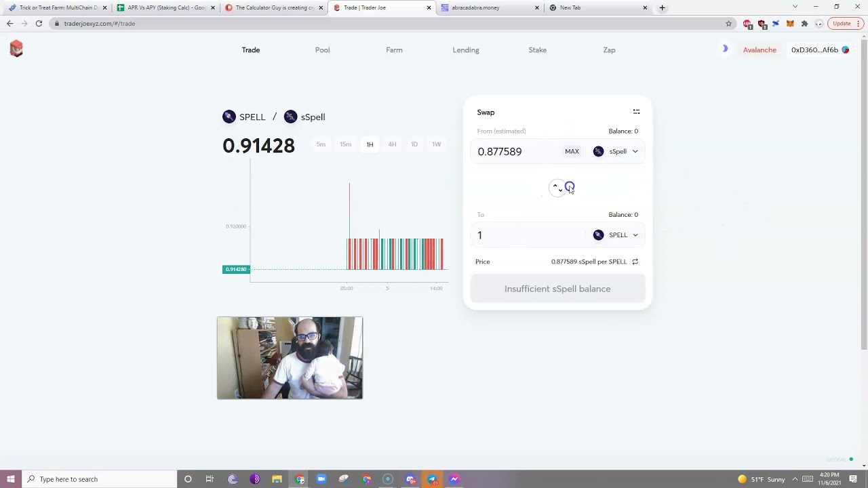Open the sSpell token selector dropdown
The height and width of the screenshot is (488, 868).
point(616,151)
